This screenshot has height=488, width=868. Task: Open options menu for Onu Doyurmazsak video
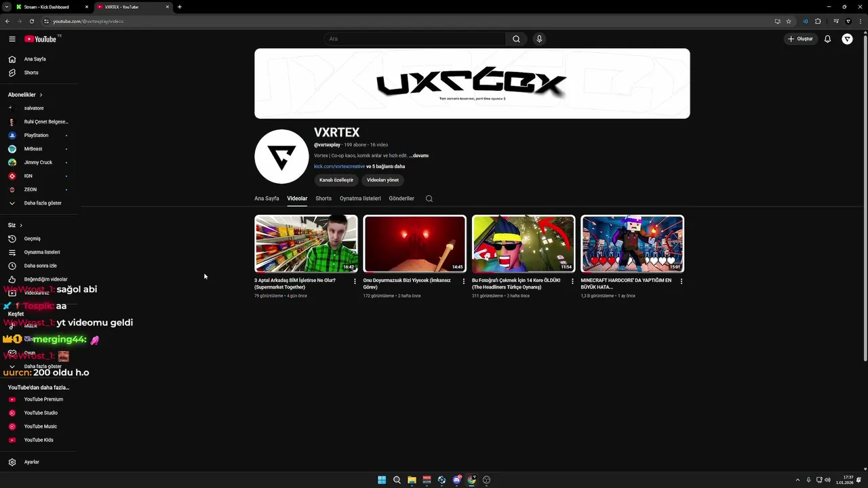[x=464, y=281]
